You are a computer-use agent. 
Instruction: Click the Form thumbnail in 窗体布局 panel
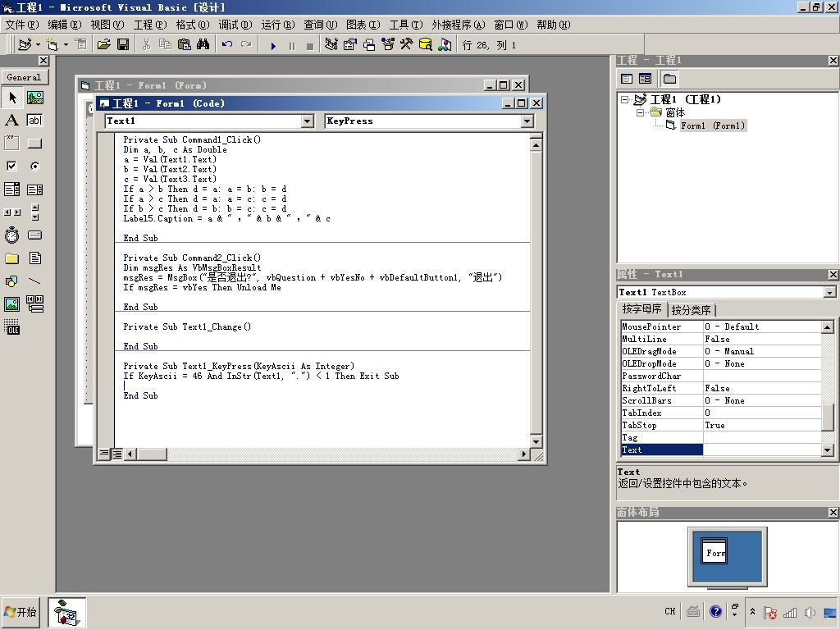point(714,551)
